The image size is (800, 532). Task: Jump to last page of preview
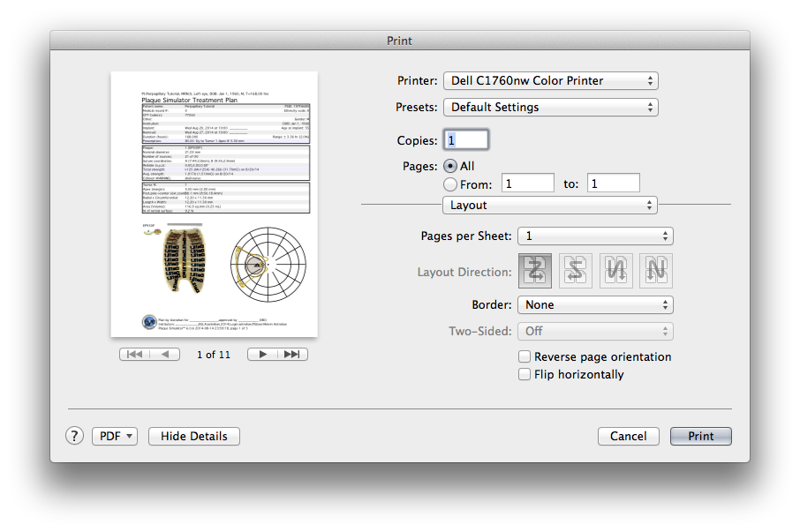point(293,354)
